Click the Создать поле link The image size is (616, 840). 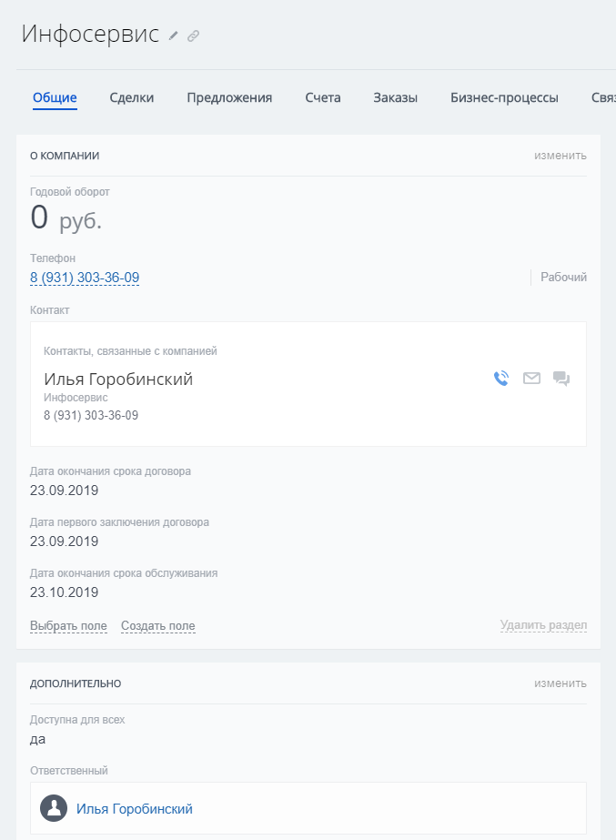pyautogui.click(x=157, y=626)
